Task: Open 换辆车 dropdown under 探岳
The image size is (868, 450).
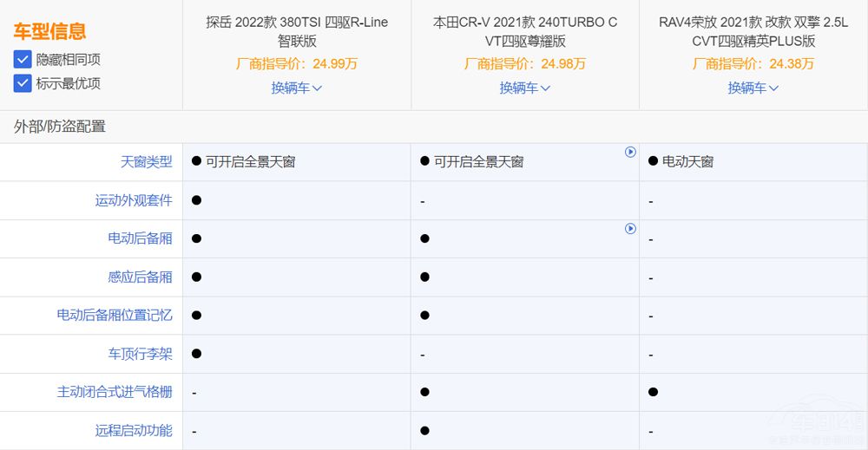Action: point(297,88)
